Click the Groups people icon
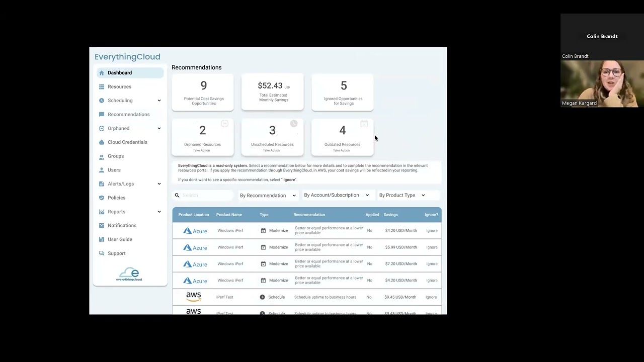The image size is (644, 362). point(102,156)
